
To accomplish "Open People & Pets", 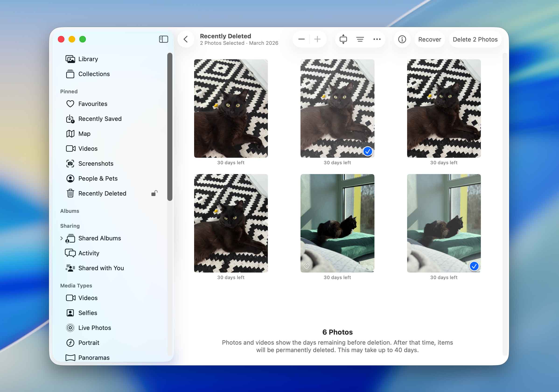I will click(x=112, y=178).
